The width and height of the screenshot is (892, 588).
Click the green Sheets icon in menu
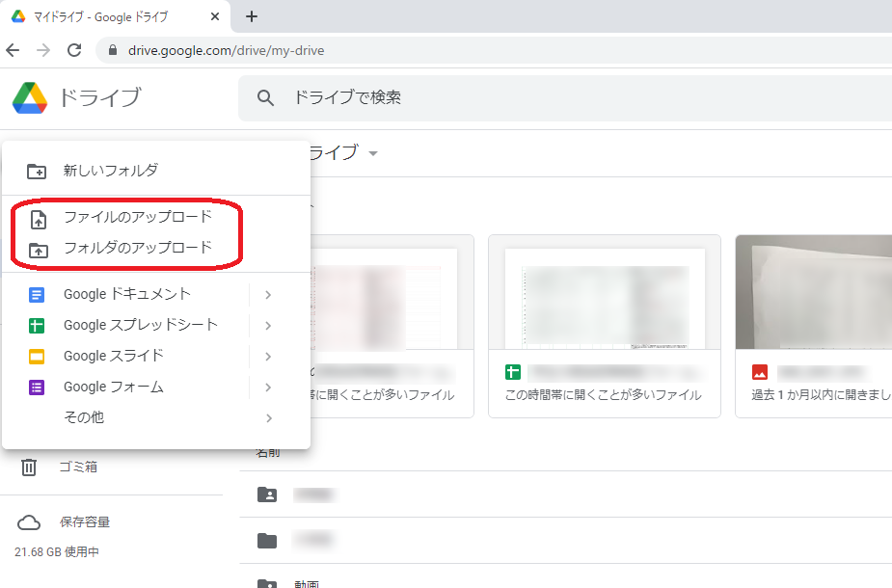(37, 325)
